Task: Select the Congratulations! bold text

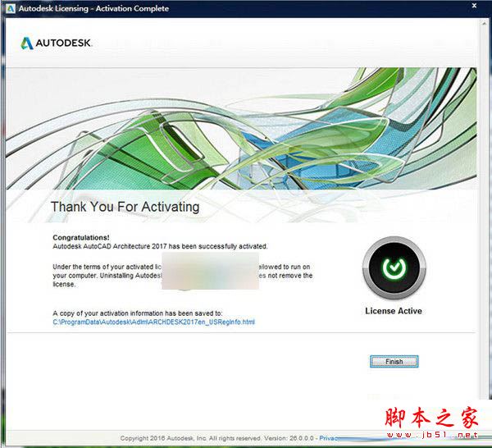Action: (x=82, y=237)
